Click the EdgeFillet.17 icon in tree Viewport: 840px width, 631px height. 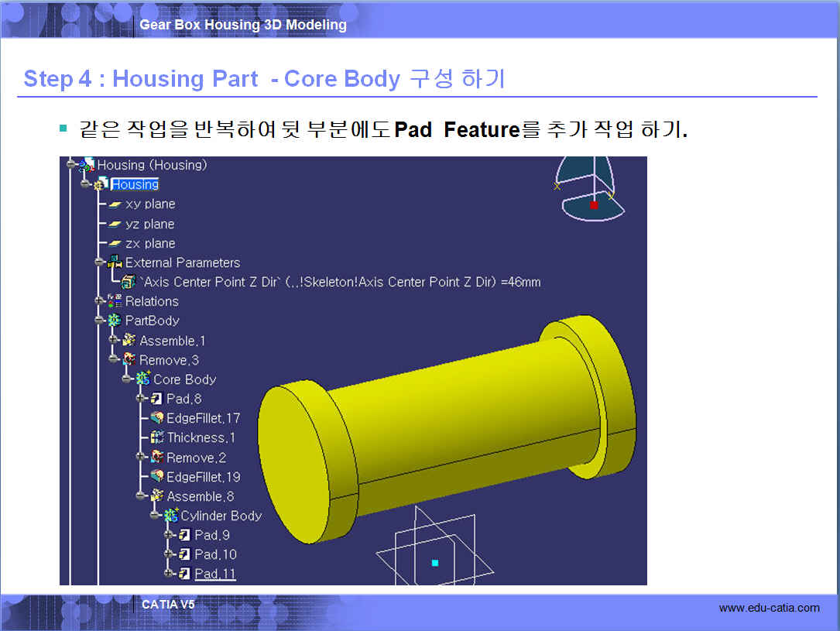click(157, 418)
